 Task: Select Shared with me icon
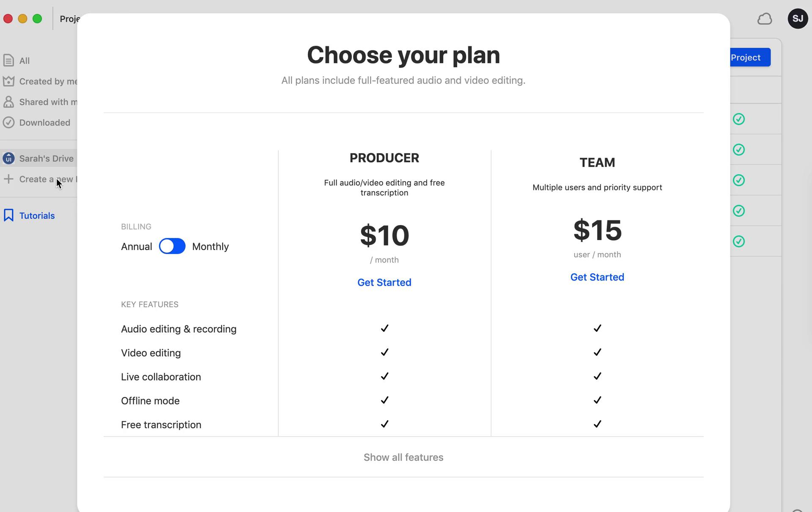click(8, 102)
